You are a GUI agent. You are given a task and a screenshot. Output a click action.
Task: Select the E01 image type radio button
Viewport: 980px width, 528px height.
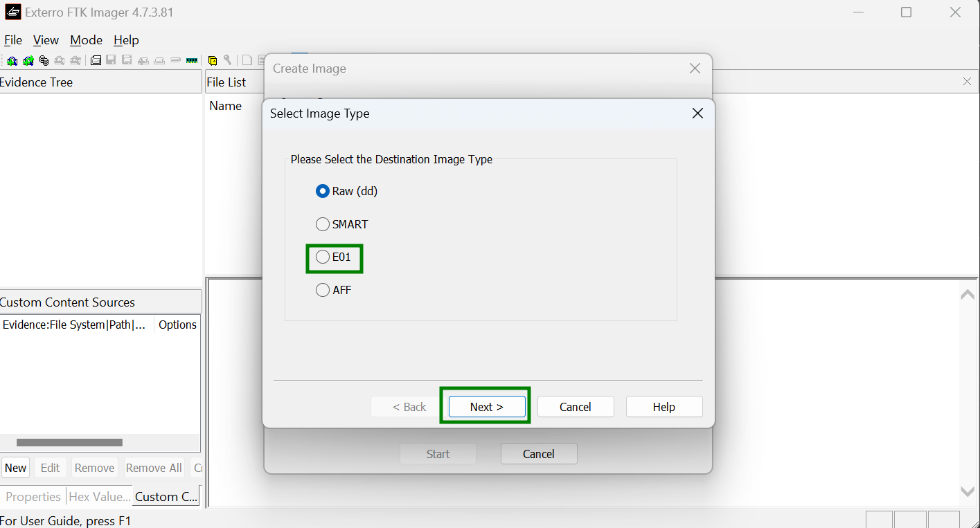click(x=323, y=257)
